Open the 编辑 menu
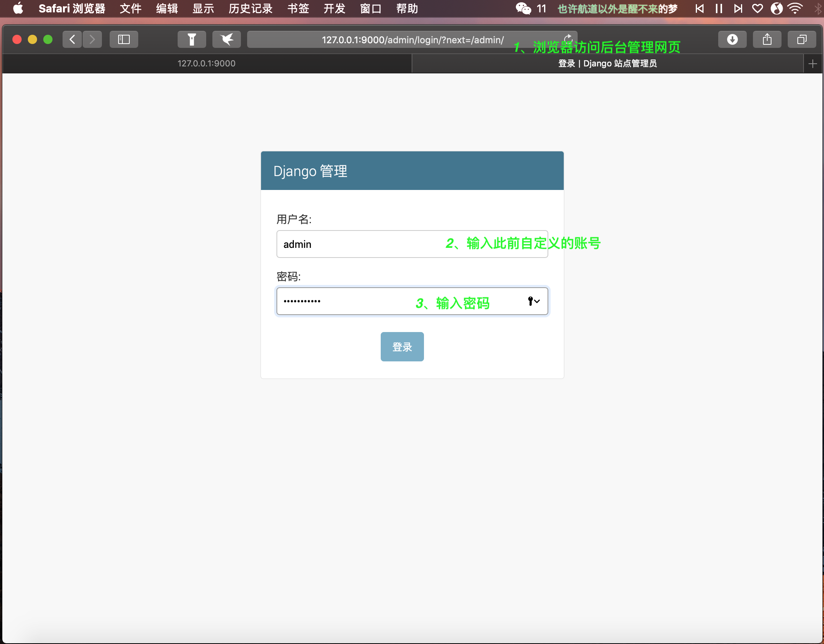824x644 pixels. pos(167,8)
